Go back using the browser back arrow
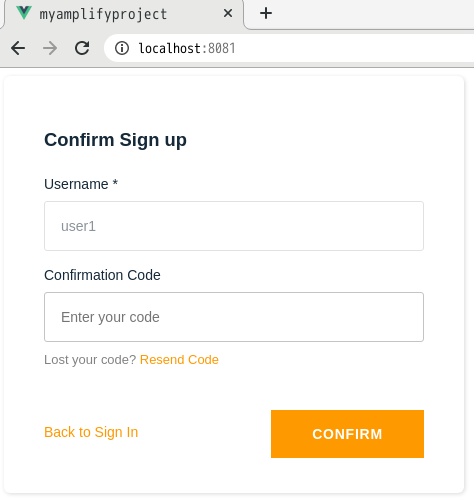The image size is (474, 504). (x=18, y=48)
